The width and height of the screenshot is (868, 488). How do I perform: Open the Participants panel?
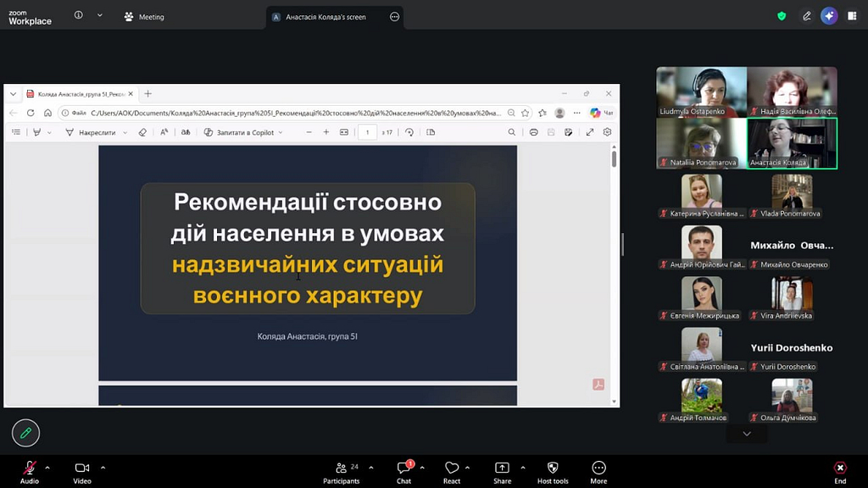point(341,473)
